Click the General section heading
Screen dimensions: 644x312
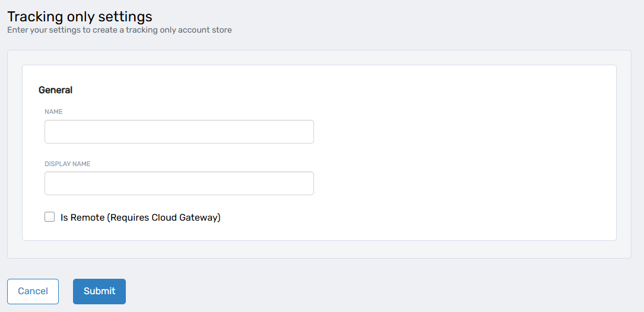55,90
